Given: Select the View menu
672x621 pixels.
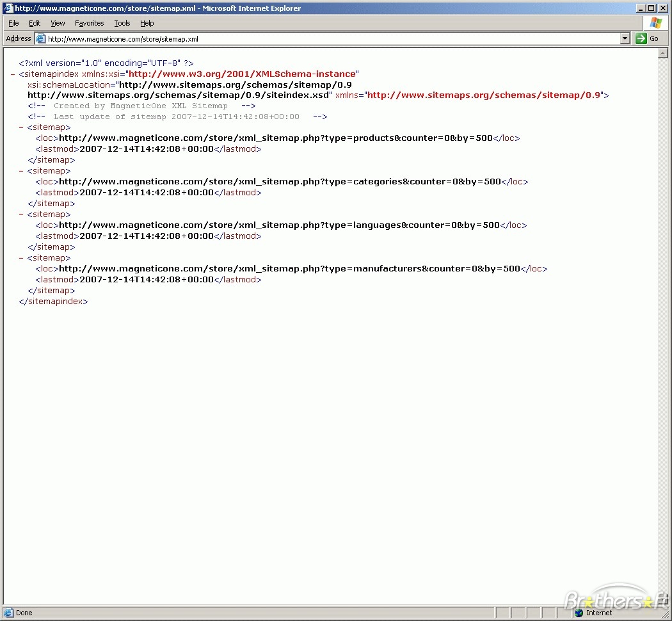Looking at the screenshot, I should pyautogui.click(x=58, y=23).
